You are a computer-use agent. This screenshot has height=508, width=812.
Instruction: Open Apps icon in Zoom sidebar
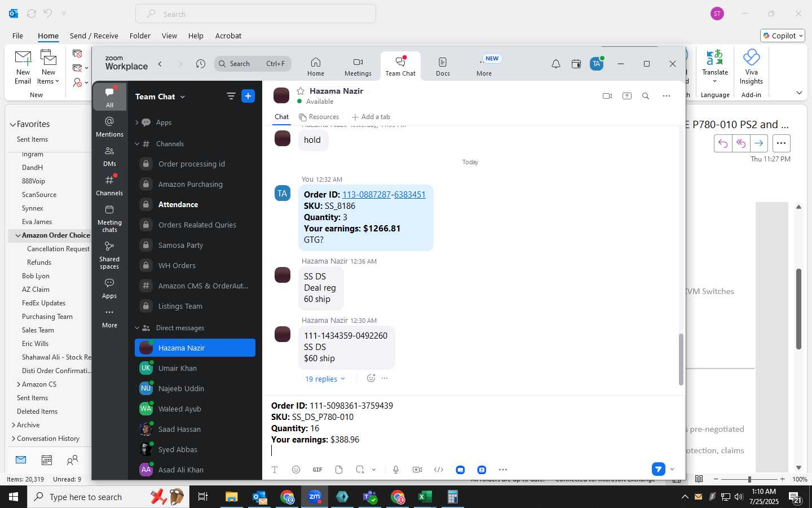click(109, 288)
